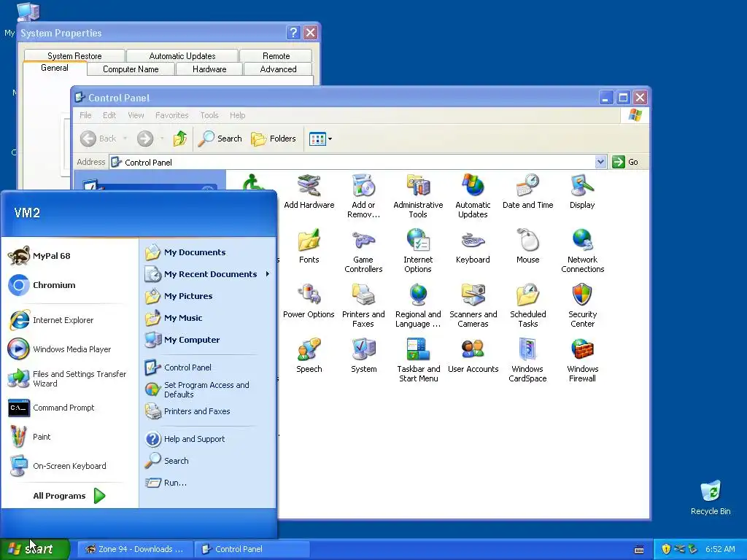Open Control Panel's Printers and Faxes icon

coord(363,306)
